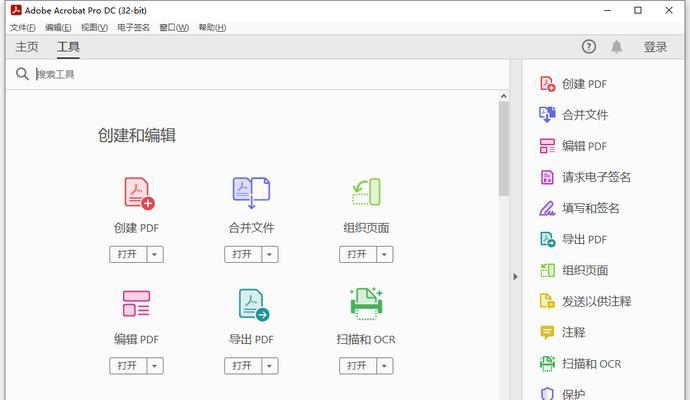
Task: Click the large 组织页面 tool icon
Action: (x=366, y=192)
